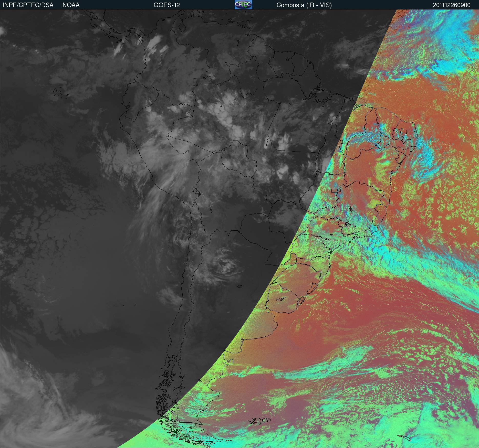
Task: Select the Composta (IR - VIS) label
Action: point(304,5)
